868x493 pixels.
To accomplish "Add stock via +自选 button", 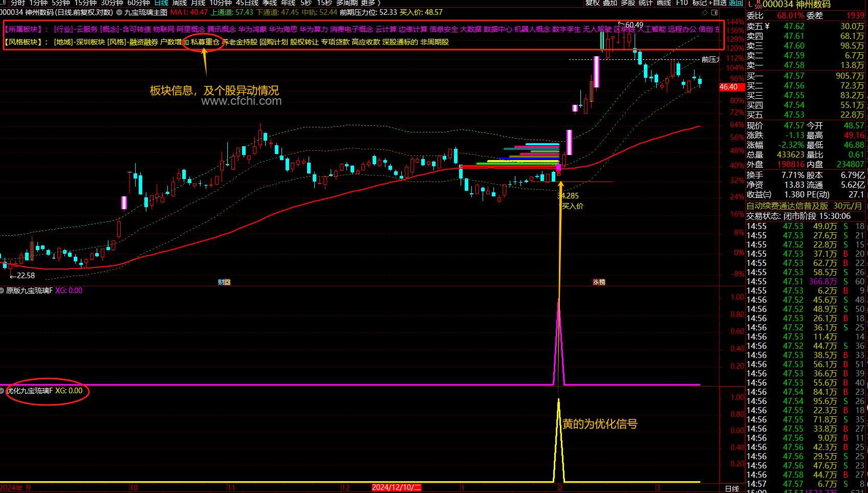I will click(718, 3).
